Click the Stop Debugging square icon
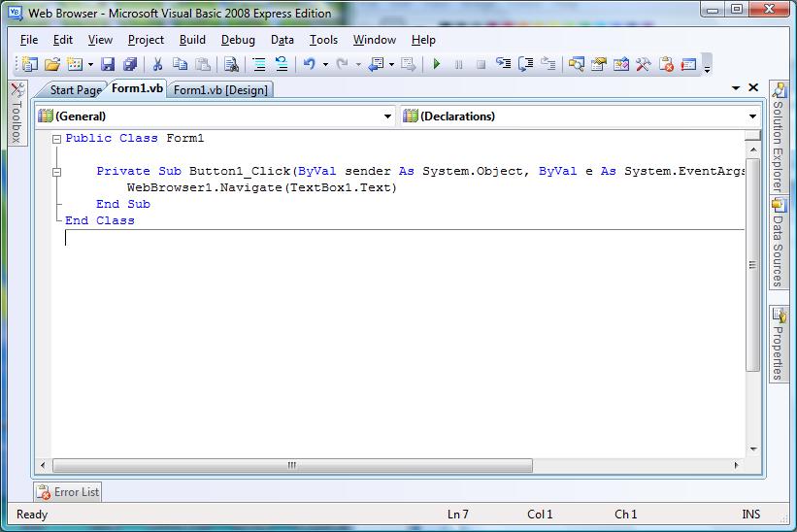Image resolution: width=797 pixels, height=532 pixels. [x=481, y=64]
